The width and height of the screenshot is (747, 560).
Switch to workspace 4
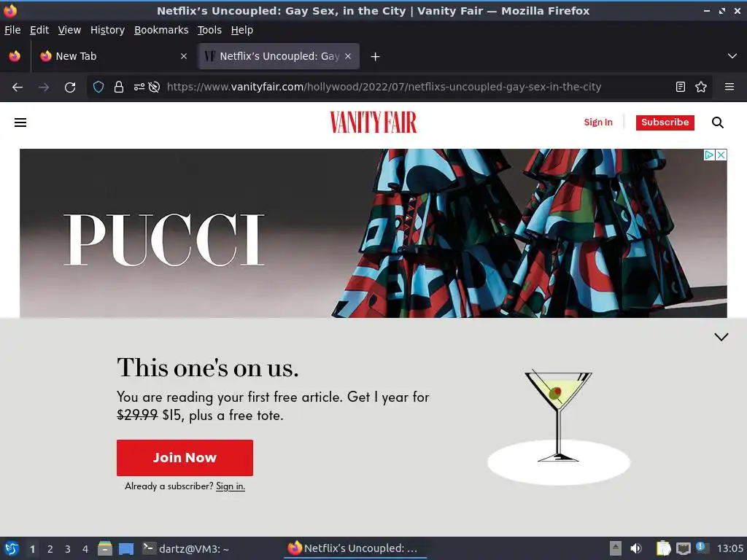tap(85, 549)
